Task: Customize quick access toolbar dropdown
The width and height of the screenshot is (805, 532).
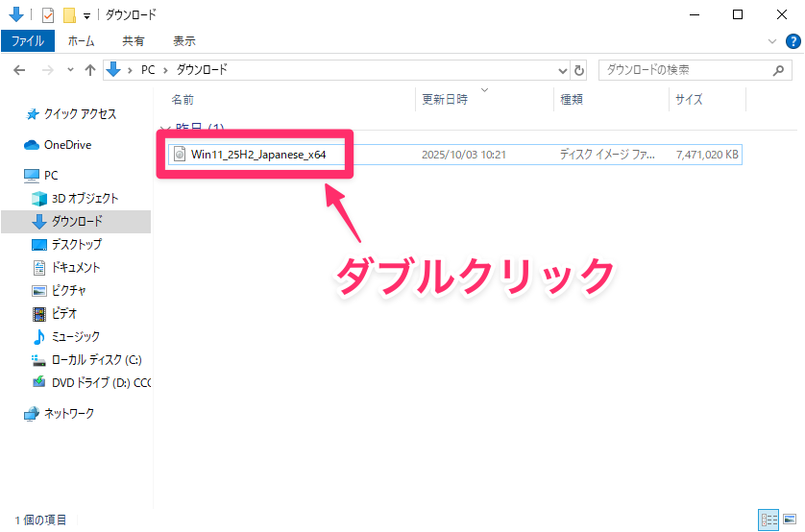Action: 87,15
